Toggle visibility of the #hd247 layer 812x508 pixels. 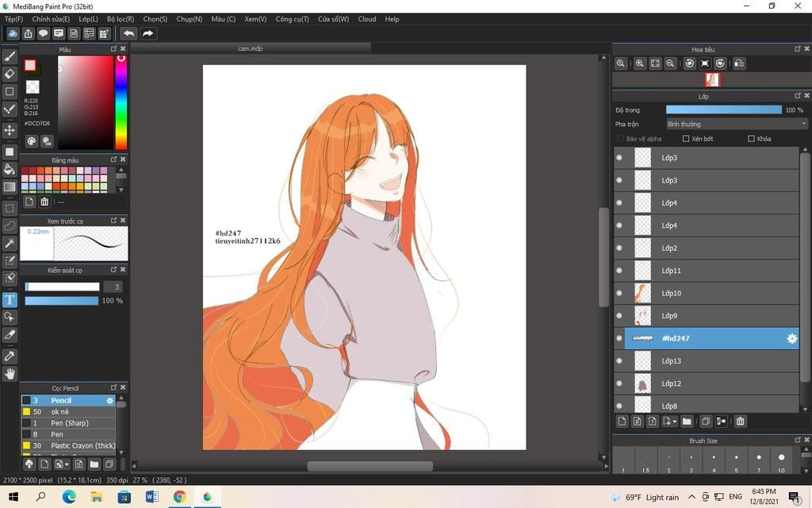click(619, 338)
